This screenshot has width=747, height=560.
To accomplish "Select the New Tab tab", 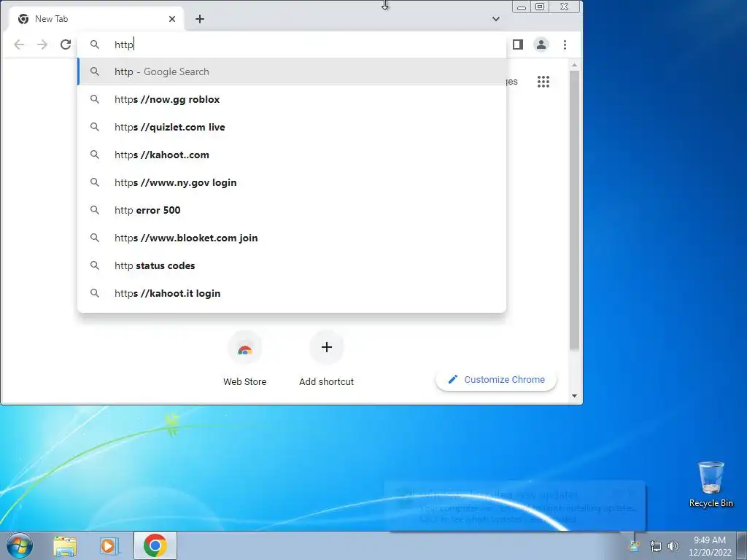I will tap(97, 19).
